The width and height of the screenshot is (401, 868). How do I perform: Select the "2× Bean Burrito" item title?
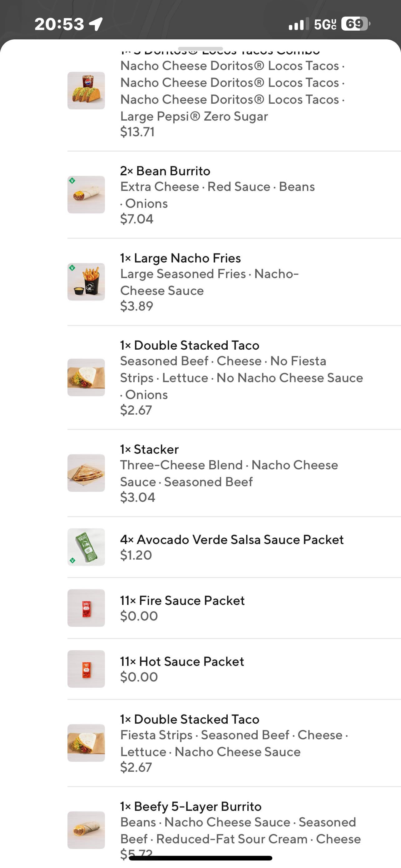(165, 171)
